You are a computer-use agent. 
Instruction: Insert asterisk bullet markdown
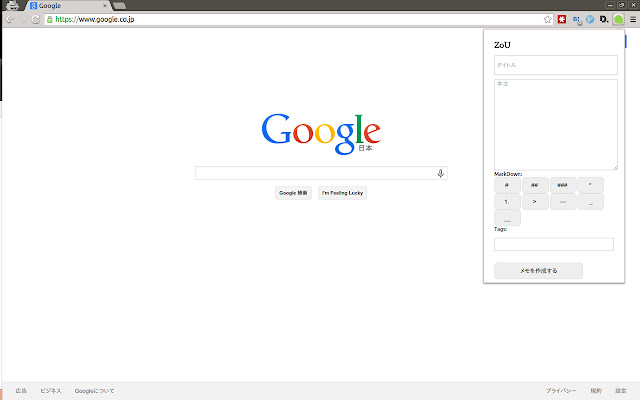coord(590,185)
